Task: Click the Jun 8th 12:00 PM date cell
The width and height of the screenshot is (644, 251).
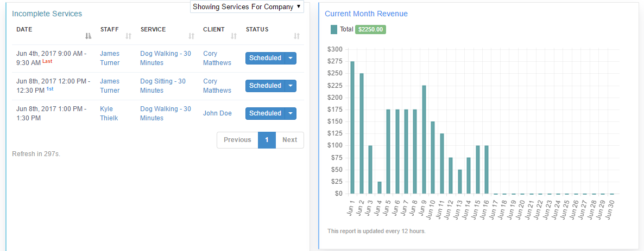Action: click(x=53, y=86)
